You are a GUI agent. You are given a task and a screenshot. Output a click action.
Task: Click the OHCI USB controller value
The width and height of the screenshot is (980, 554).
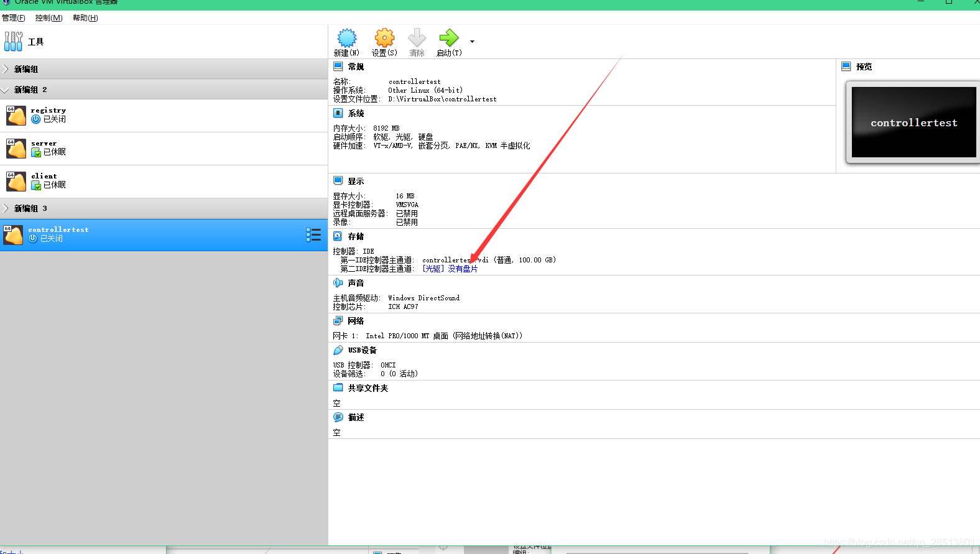388,365
